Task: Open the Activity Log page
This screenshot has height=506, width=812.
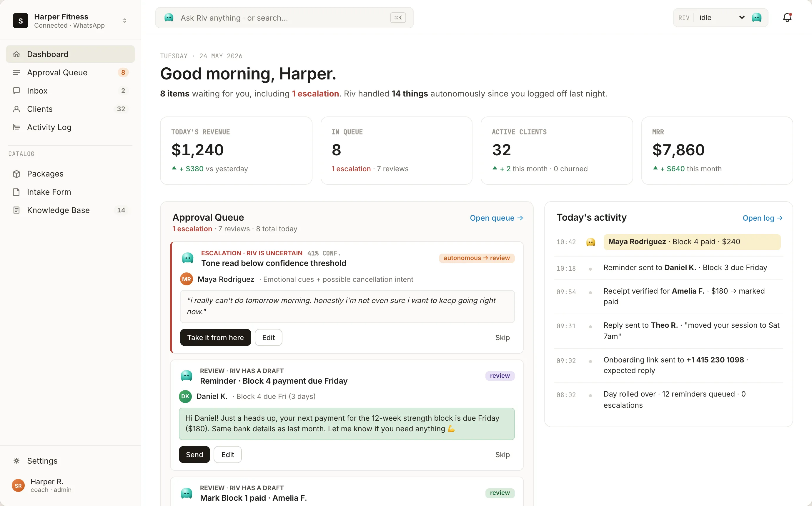Action: point(70,127)
